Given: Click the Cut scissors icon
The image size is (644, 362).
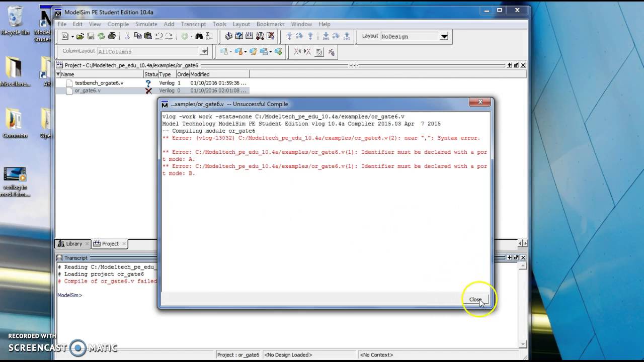Looking at the screenshot, I should 127,36.
